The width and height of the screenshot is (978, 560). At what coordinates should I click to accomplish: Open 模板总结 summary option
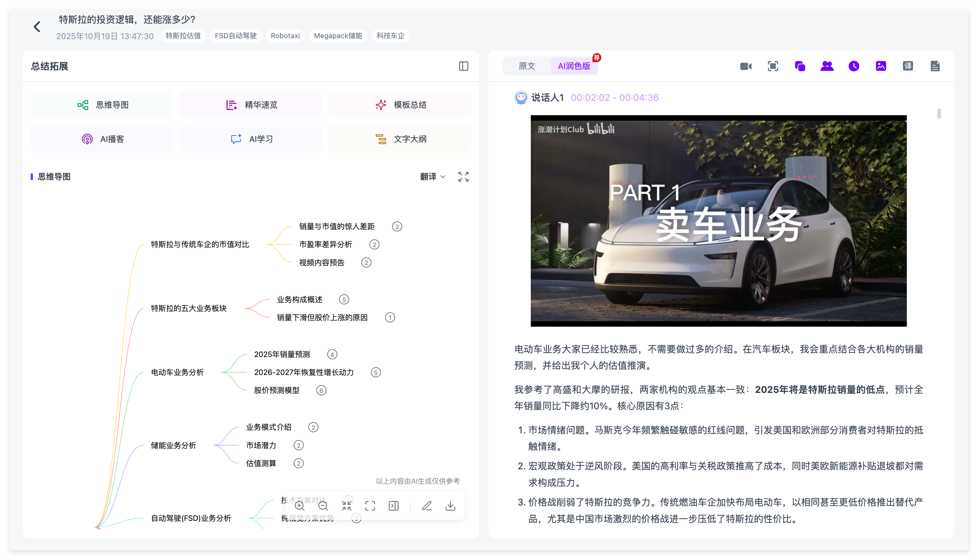(400, 105)
